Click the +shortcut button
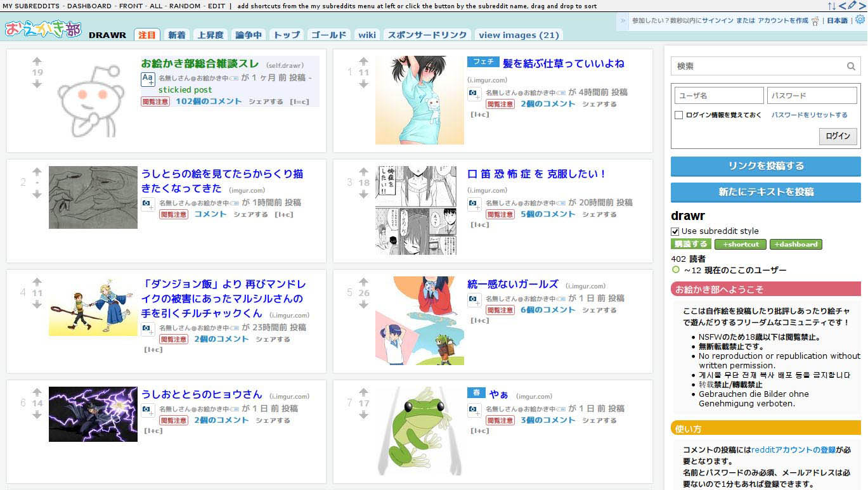Screen dimensions: 868x490 pyautogui.click(x=740, y=244)
